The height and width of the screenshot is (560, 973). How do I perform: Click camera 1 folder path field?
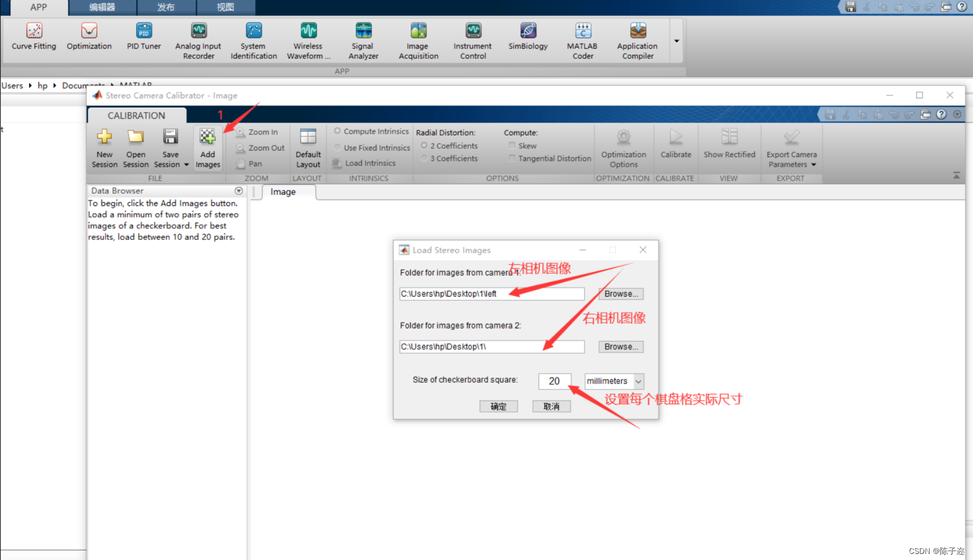pos(492,294)
